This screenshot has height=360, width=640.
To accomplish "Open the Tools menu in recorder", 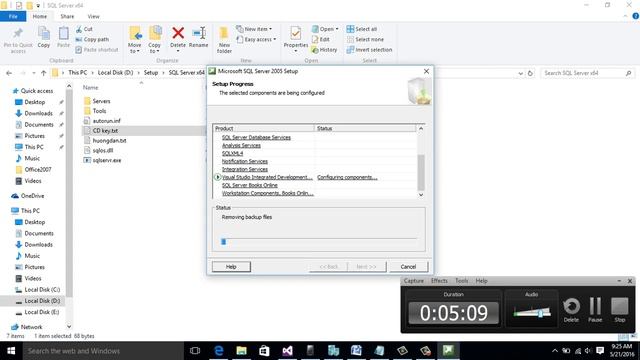I will pos(462,281).
